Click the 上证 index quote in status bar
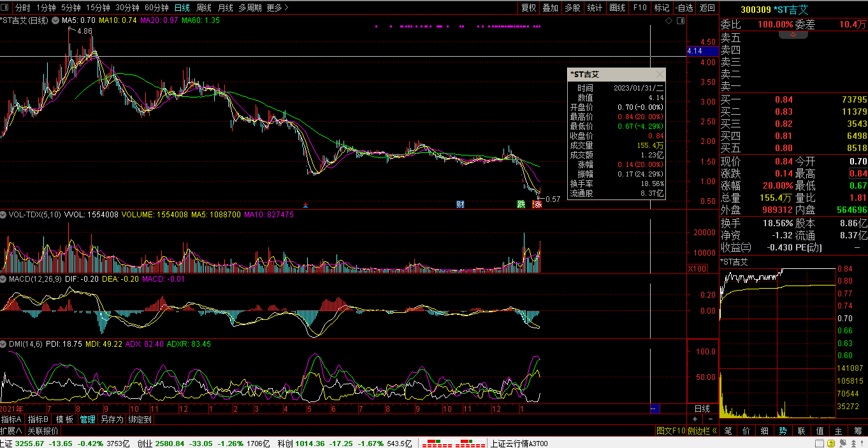 (65, 443)
